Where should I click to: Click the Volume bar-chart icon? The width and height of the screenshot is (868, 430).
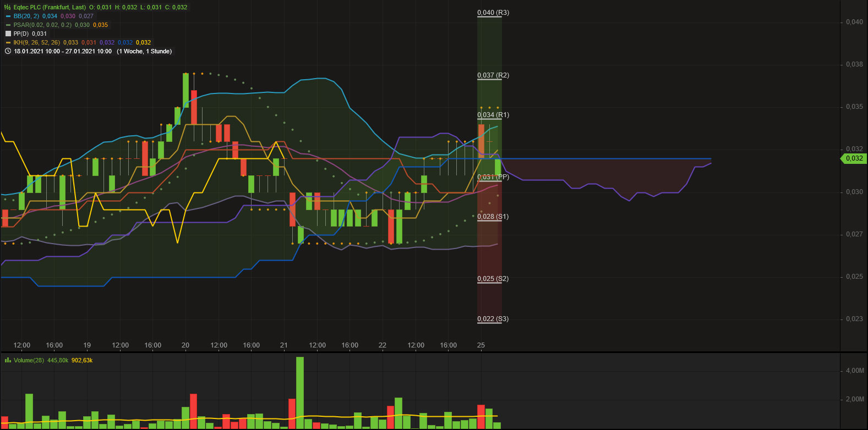tap(8, 360)
